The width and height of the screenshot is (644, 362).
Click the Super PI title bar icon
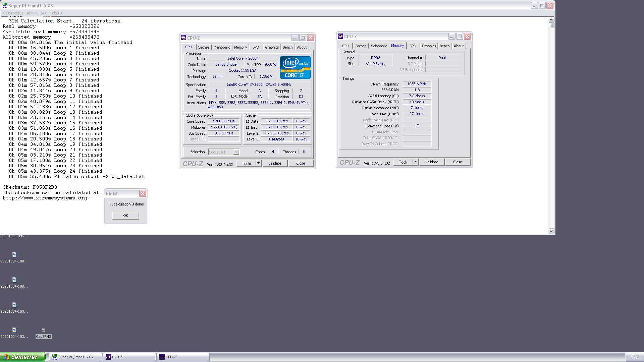coord(5,5)
